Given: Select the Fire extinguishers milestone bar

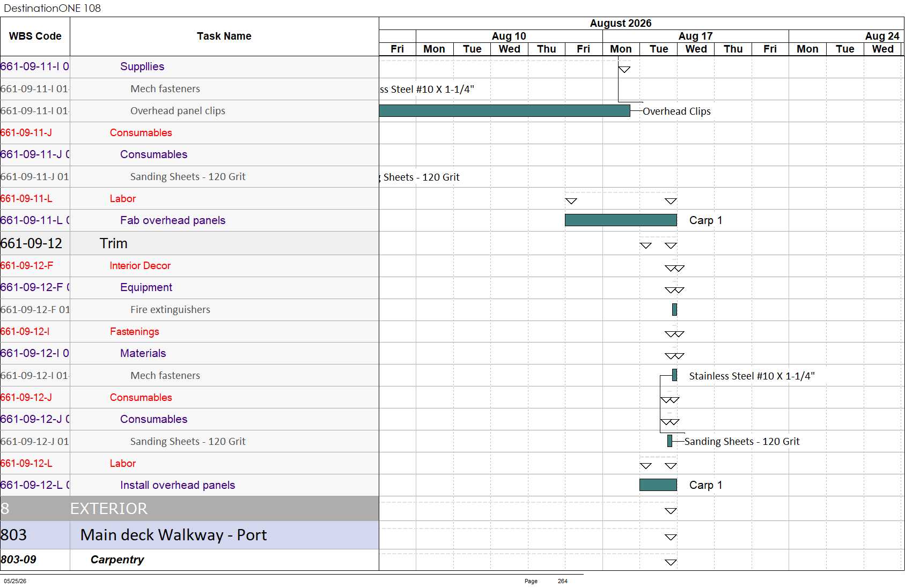Looking at the screenshot, I should [674, 309].
